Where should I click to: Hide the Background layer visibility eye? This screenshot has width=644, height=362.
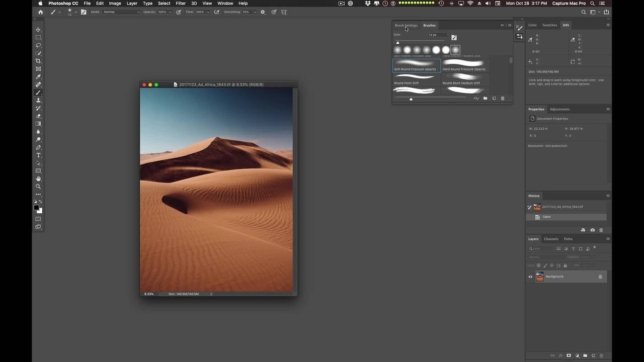[x=530, y=277]
